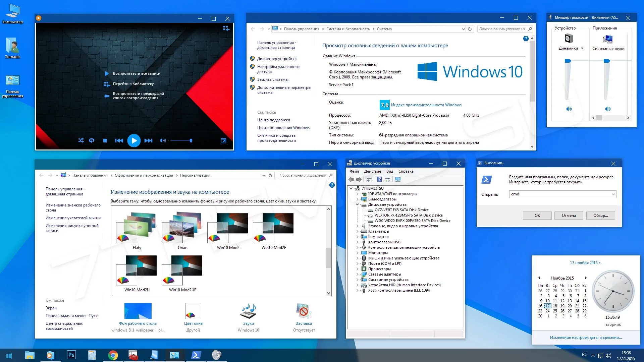This screenshot has width=644, height=362.
Task: Click the Start button on taskbar
Action: [9, 356]
